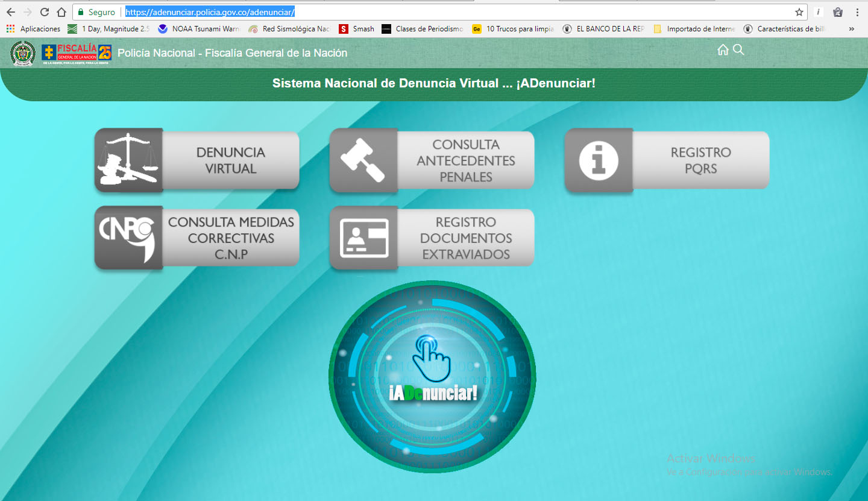Open '10 Trucos para limpiar' bookmark
The width and height of the screenshot is (868, 501).
pyautogui.click(x=514, y=28)
